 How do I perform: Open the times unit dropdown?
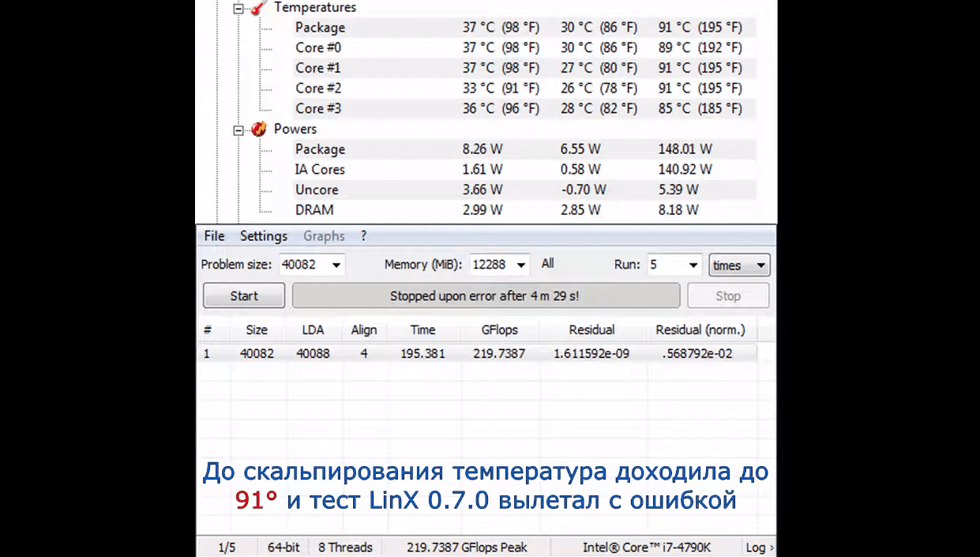tap(760, 265)
